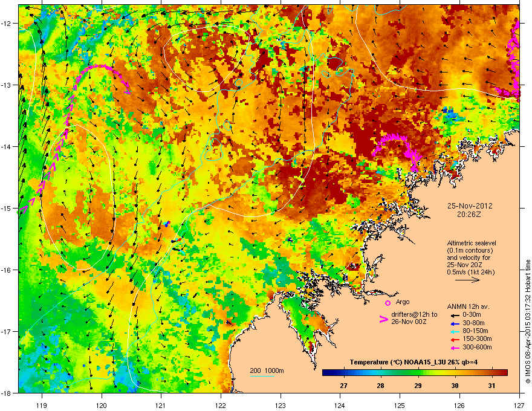Click the time label 20:26Z
The image size is (532, 411).
pos(470,215)
